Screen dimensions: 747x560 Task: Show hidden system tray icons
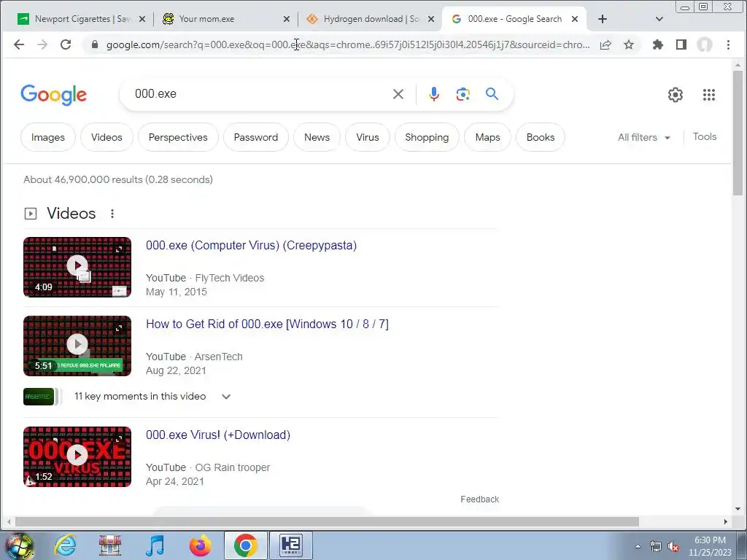(638, 546)
